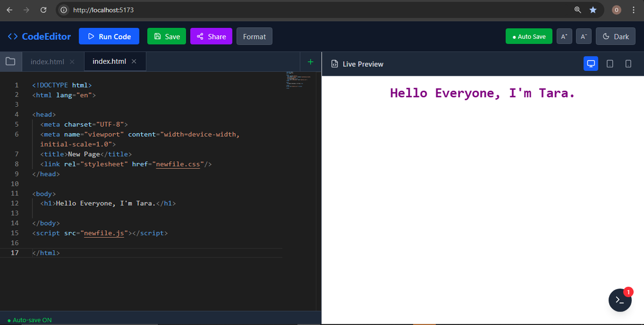The image size is (644, 325).
Task: Follow the newfile.js link in code
Action: (x=104, y=233)
